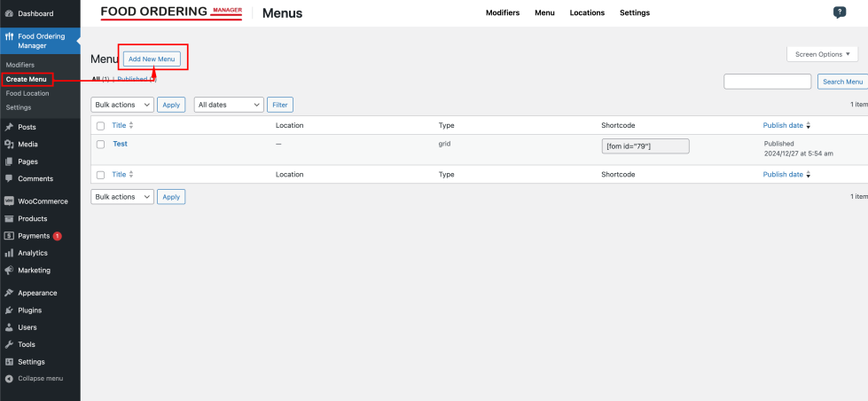Click the Dashboard icon in sidebar
This screenshot has height=401, width=868.
[x=9, y=14]
